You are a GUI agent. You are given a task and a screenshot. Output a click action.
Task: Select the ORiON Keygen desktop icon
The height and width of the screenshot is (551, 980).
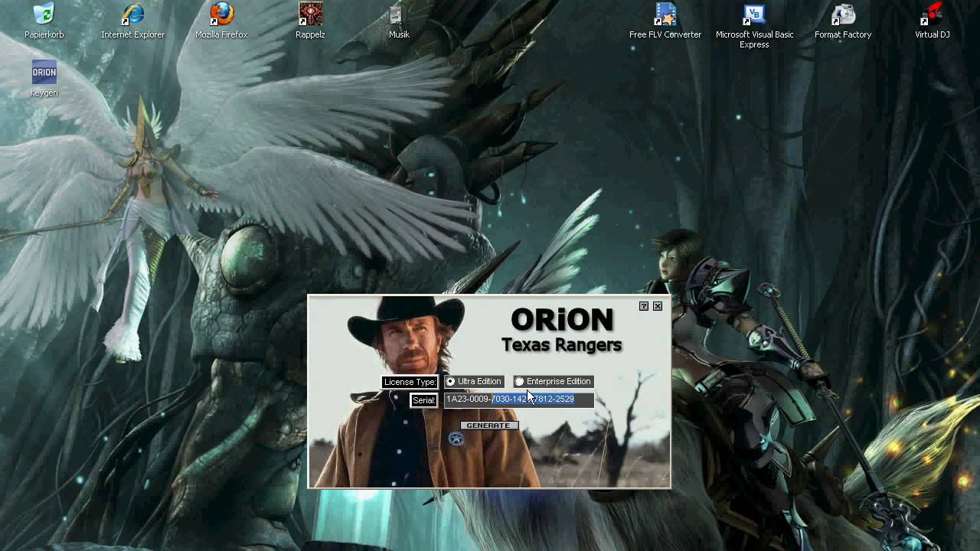click(x=44, y=79)
